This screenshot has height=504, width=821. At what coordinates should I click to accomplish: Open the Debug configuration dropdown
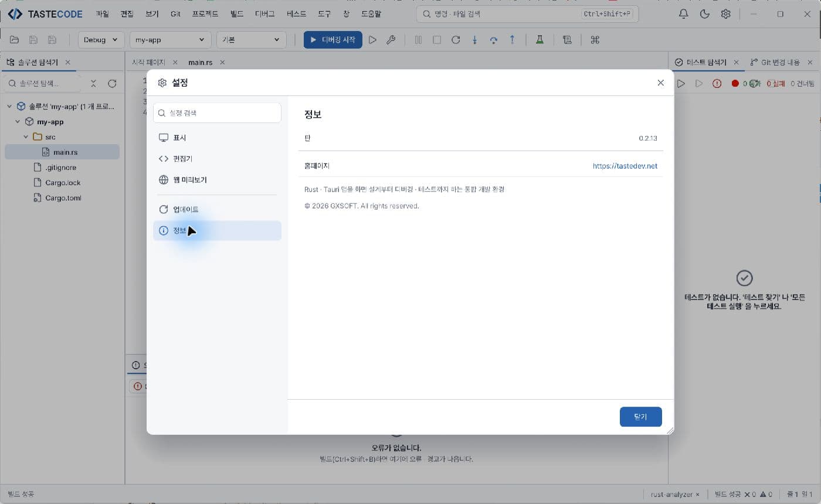pyautogui.click(x=101, y=40)
